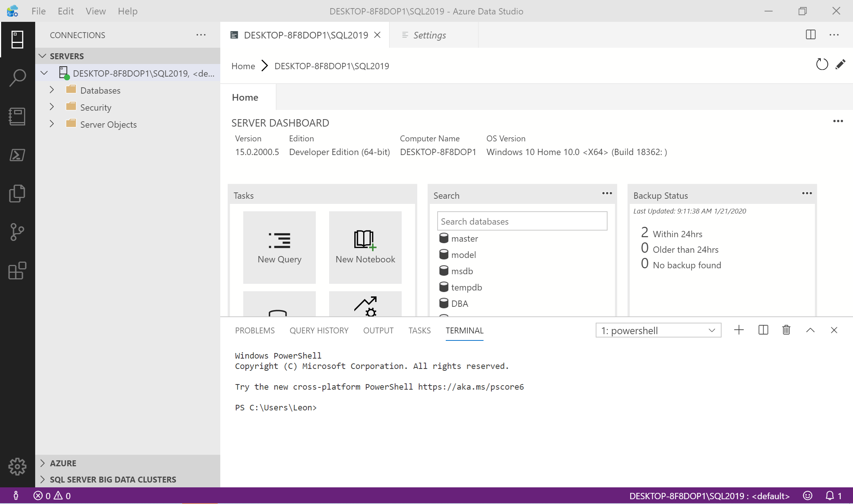The width and height of the screenshot is (853, 504).
Task: Open the Source Control view icon
Action: (x=17, y=232)
